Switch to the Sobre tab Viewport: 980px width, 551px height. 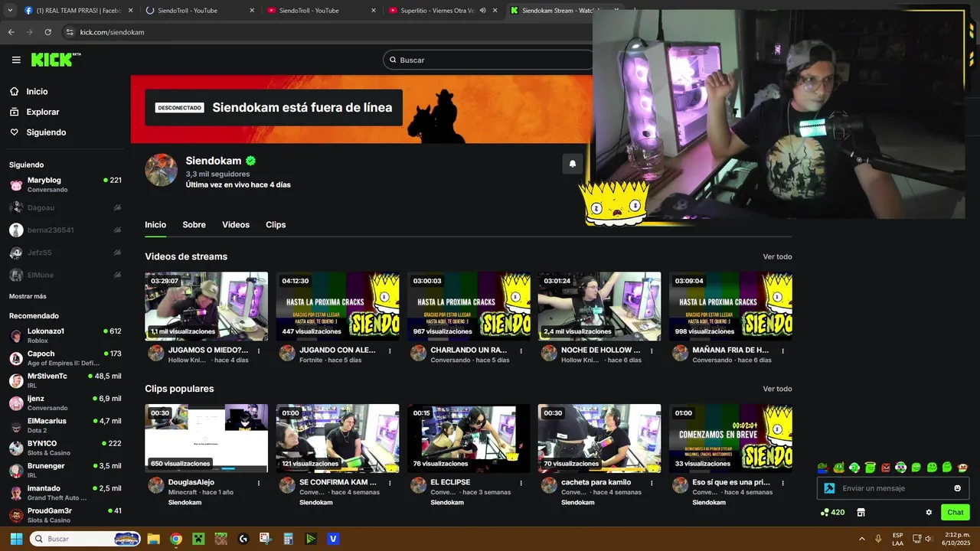194,225
